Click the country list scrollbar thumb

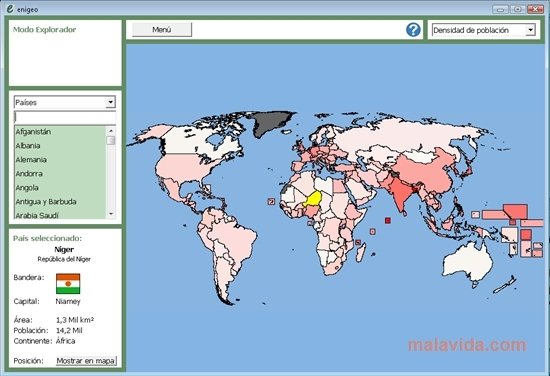[111, 140]
